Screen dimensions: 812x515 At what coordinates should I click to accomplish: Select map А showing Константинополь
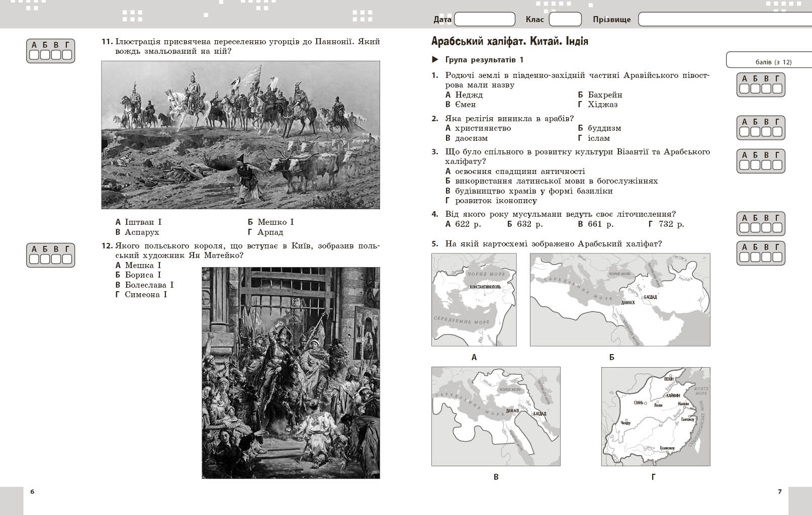pos(474,300)
